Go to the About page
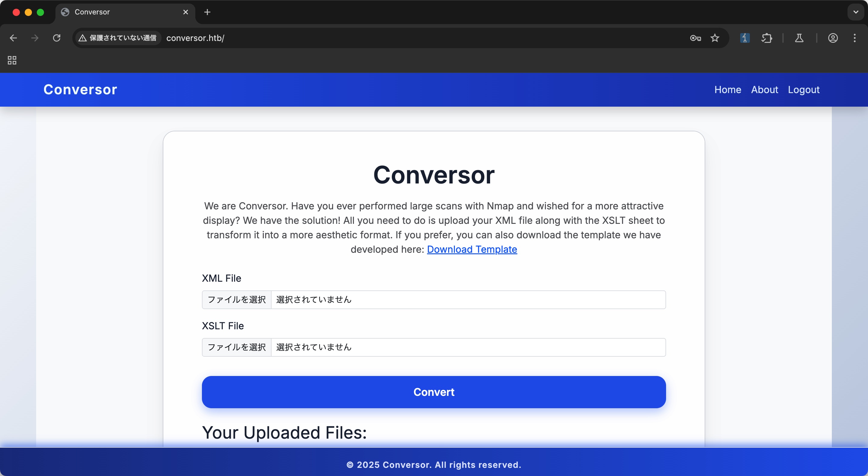This screenshot has height=476, width=868. (x=764, y=89)
